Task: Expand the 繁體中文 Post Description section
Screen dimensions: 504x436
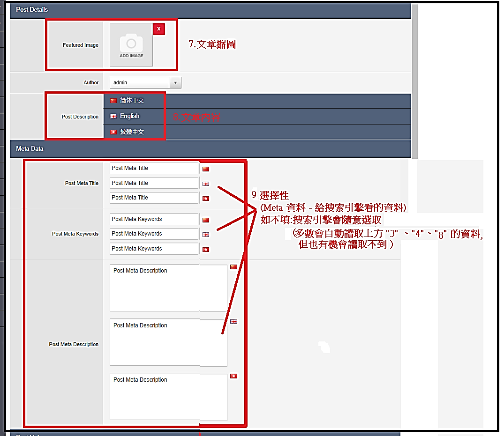Action: click(131, 132)
